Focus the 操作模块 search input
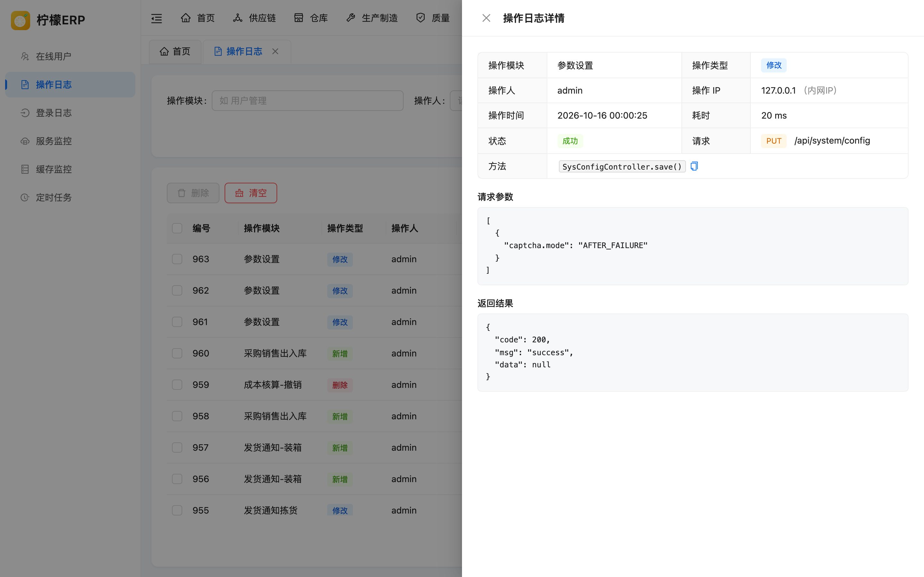Viewport: 924px width, 577px height. point(308,101)
